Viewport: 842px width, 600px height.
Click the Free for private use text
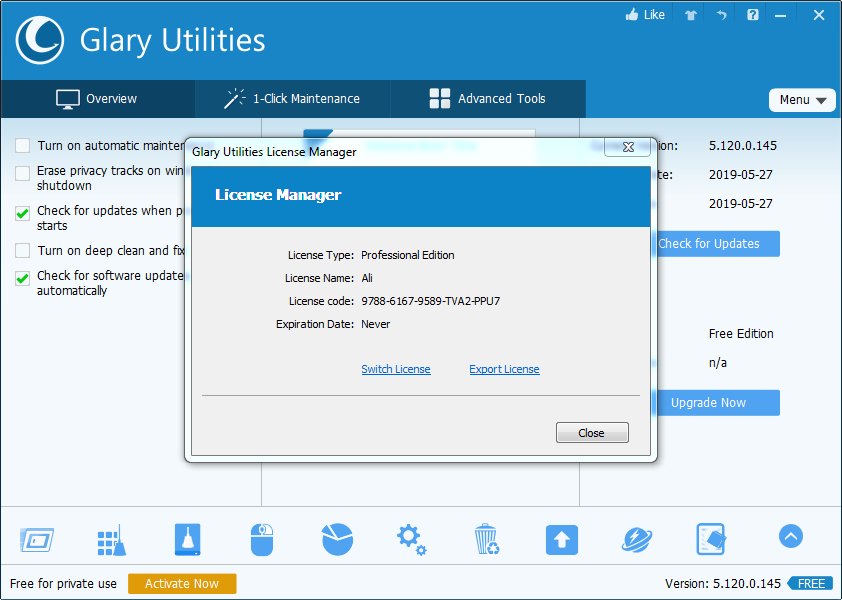[63, 583]
